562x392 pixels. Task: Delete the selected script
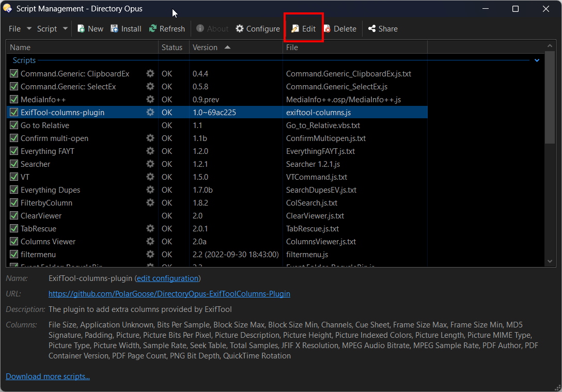[x=340, y=29]
